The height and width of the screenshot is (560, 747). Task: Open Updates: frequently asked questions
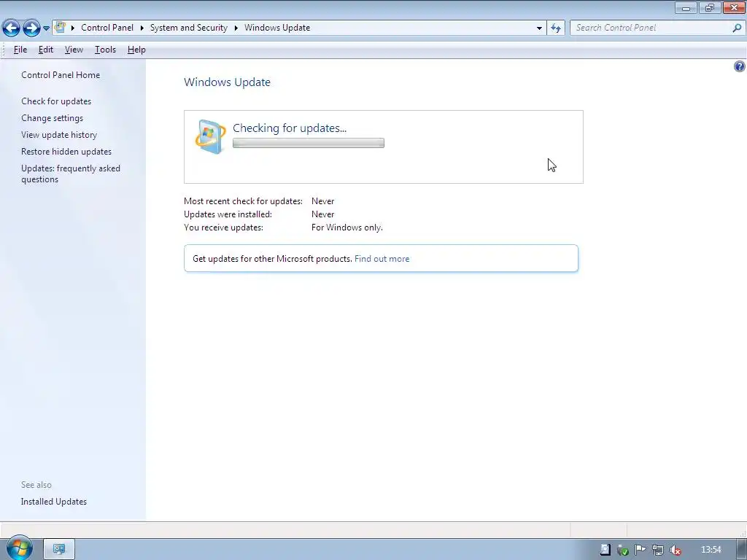(71, 174)
